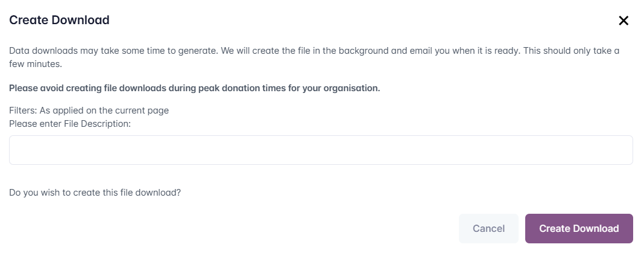This screenshot has height=253, width=644.
Task: Click "Do you wish to create this file download?"
Action: pos(95,193)
